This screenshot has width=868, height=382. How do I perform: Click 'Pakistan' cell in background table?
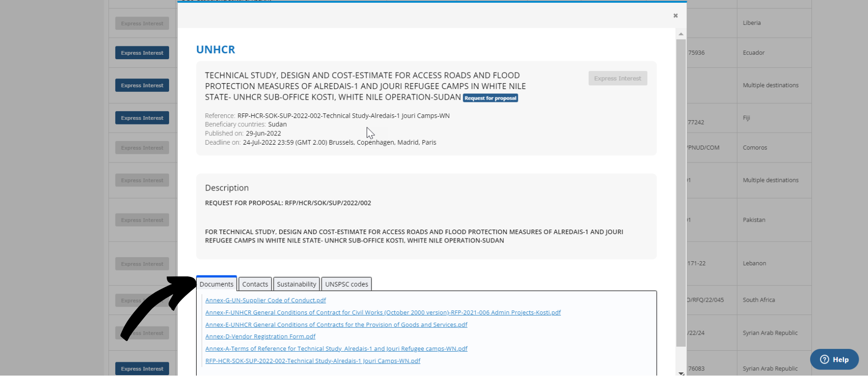(754, 220)
